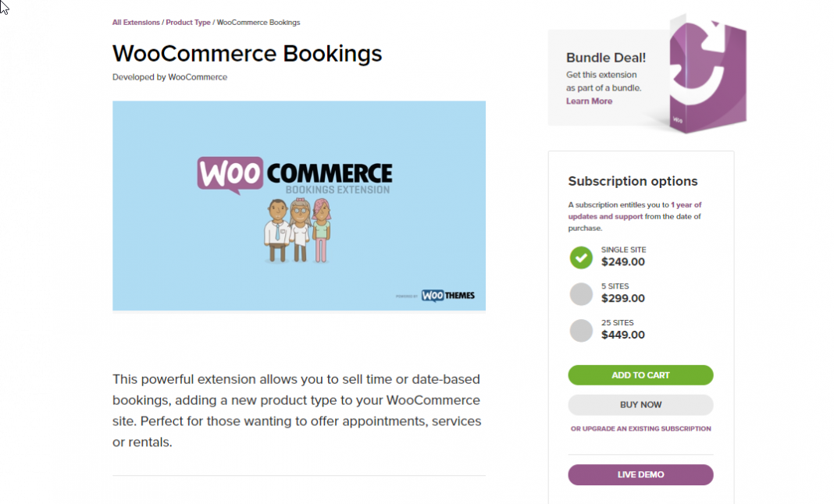Open the Product Type breadcrumb link
834x504 pixels.
(187, 22)
